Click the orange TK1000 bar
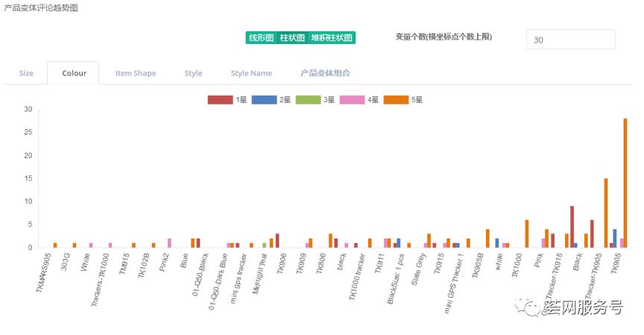This screenshot has height=335, width=644. pos(526,234)
